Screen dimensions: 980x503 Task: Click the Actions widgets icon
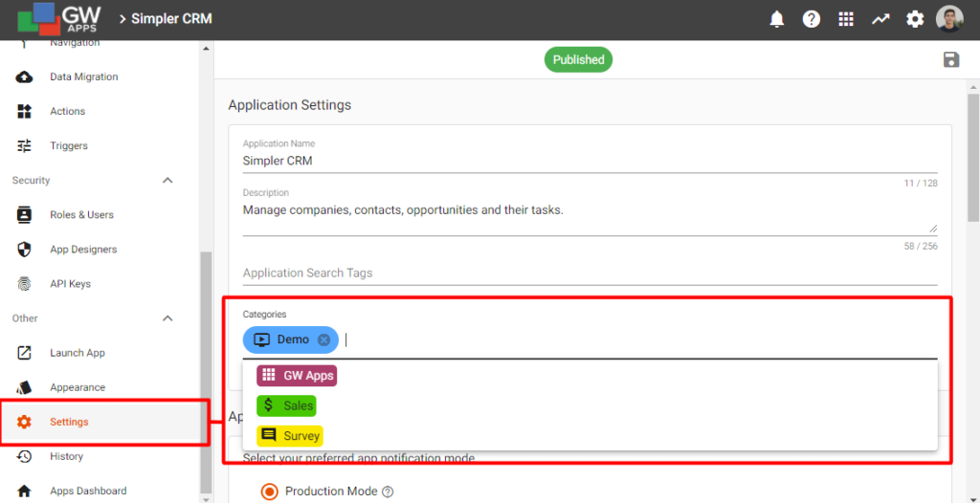pyautogui.click(x=24, y=111)
